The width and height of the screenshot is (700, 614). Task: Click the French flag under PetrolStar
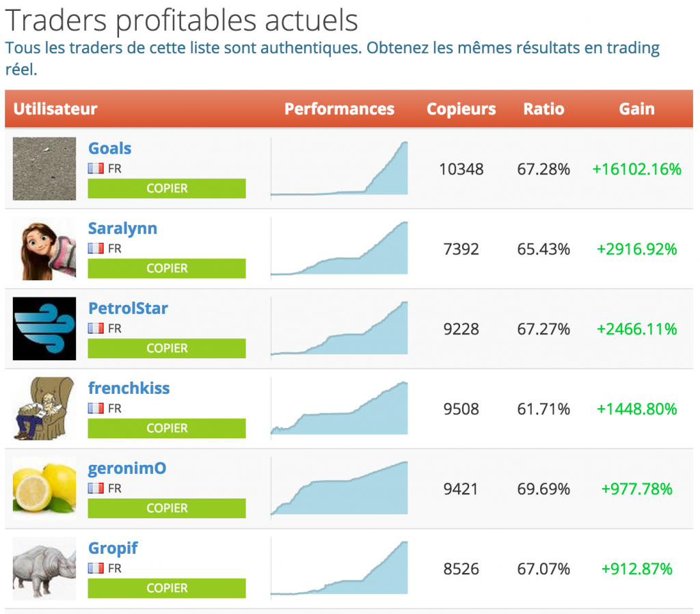coord(96,328)
